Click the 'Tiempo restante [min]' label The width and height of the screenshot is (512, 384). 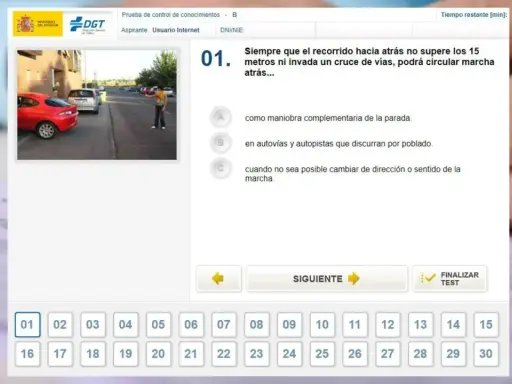point(474,15)
